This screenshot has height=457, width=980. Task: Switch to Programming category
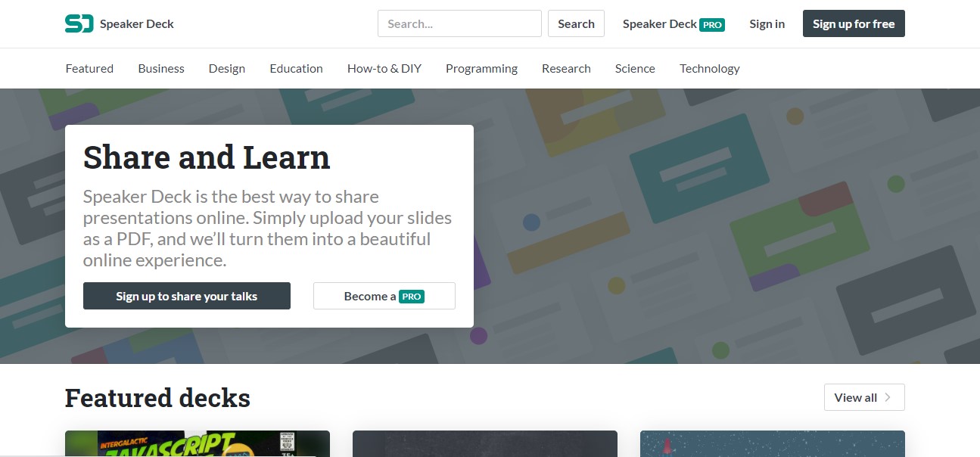tap(481, 68)
